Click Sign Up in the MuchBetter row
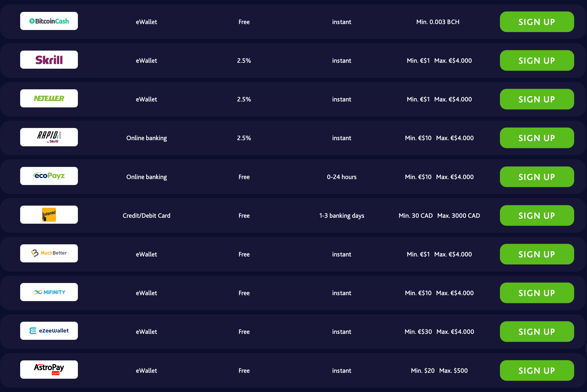 pyautogui.click(x=537, y=254)
